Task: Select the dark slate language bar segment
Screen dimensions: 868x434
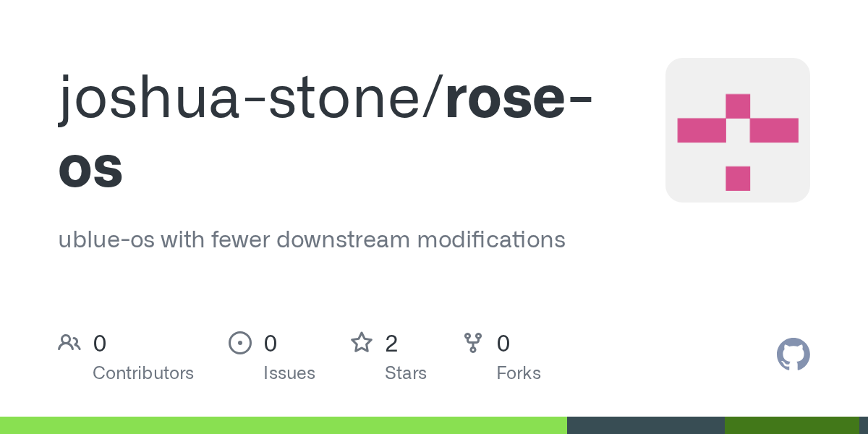Action: tap(646, 425)
